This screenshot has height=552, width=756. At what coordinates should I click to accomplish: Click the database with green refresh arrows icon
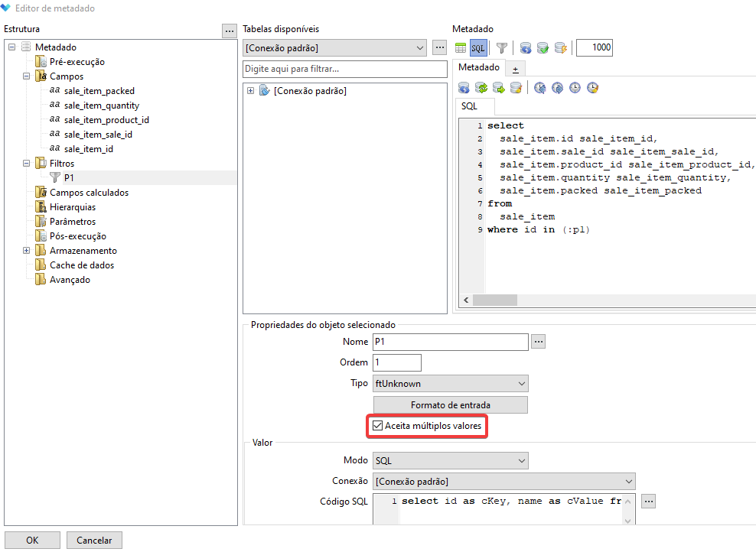coord(481,88)
